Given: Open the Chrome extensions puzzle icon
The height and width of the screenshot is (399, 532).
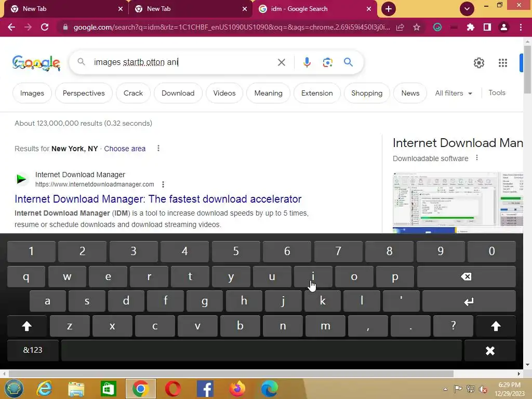Looking at the screenshot, I should 470,27.
